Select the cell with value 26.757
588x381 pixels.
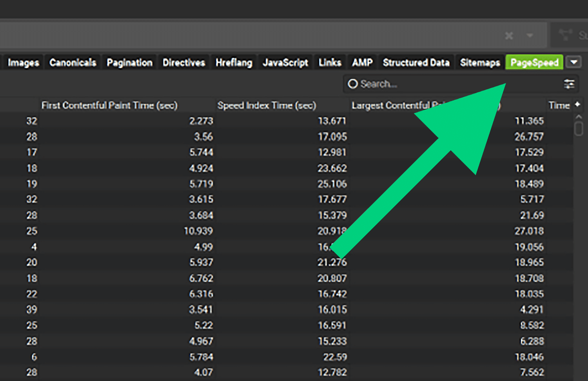(x=529, y=137)
